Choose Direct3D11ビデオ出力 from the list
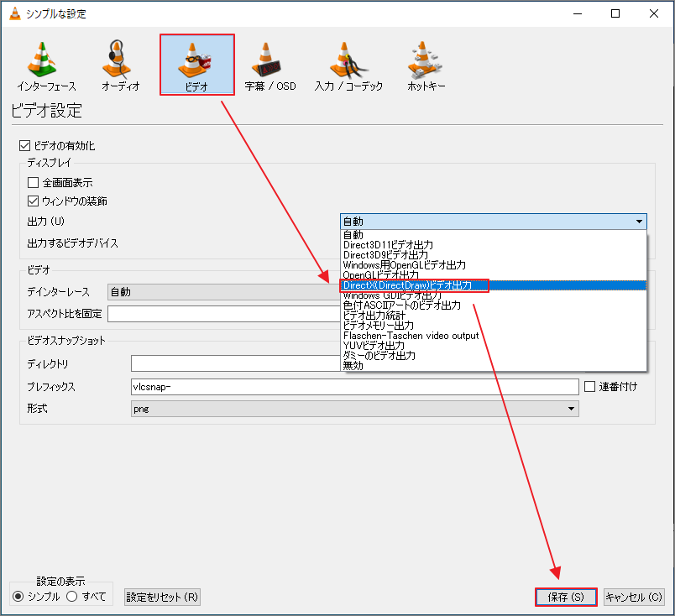Screen dimensions: 675x616 (x=494, y=245)
